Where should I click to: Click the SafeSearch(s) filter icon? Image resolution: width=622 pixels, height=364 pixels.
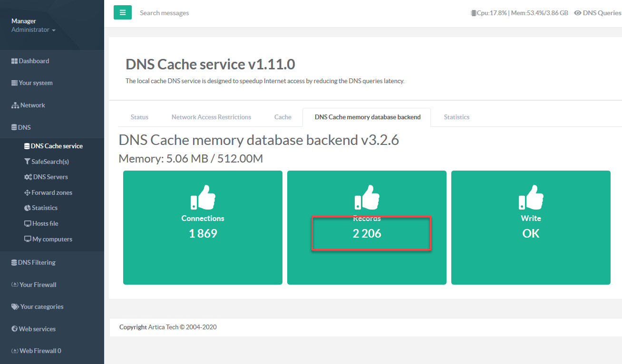click(x=27, y=162)
